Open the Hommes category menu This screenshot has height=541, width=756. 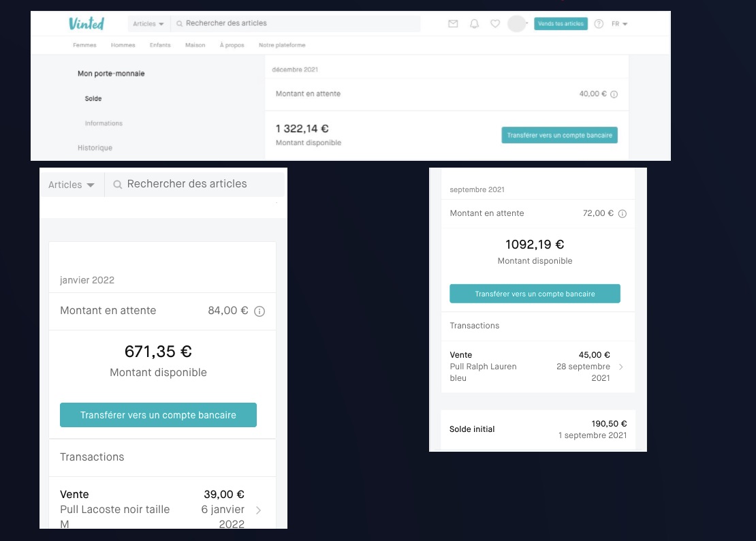coord(123,45)
